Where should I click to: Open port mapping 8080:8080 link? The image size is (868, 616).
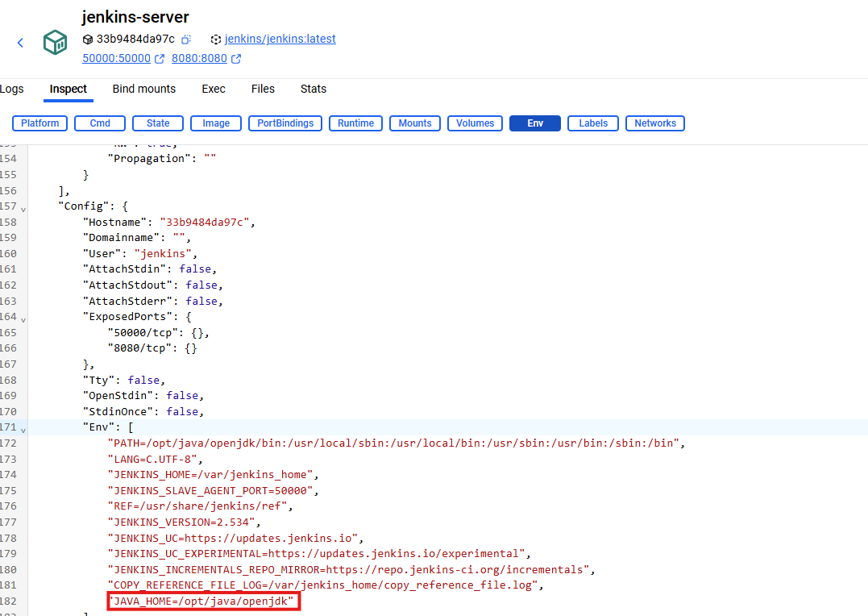[199, 58]
